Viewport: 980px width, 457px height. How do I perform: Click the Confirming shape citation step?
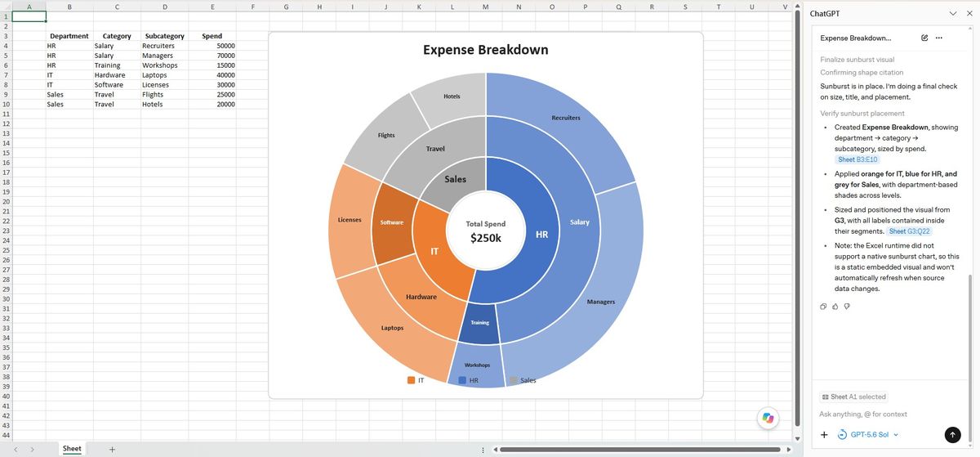862,72
